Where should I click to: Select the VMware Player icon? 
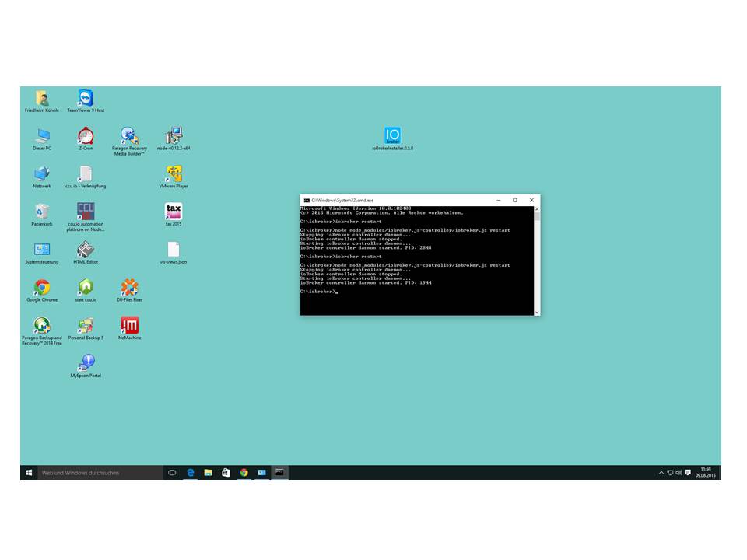174,177
